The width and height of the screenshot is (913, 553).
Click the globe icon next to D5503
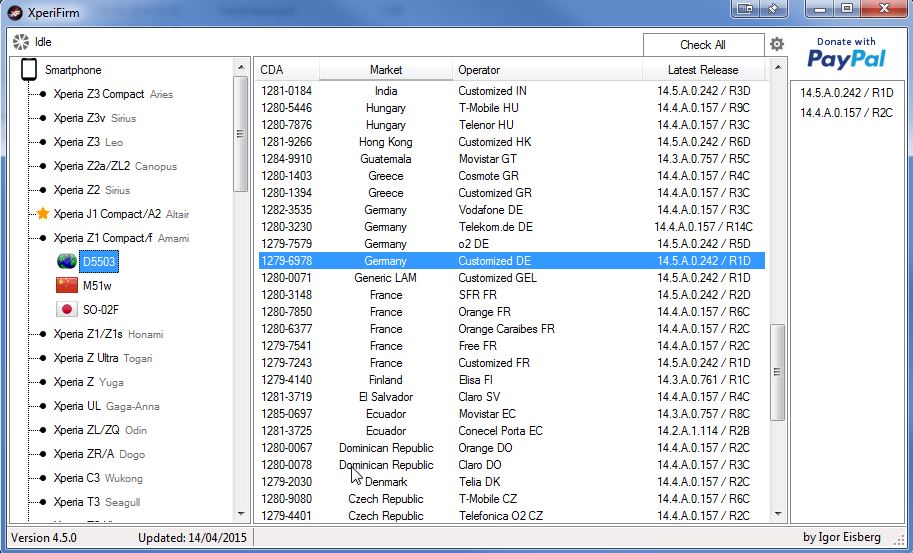67,261
